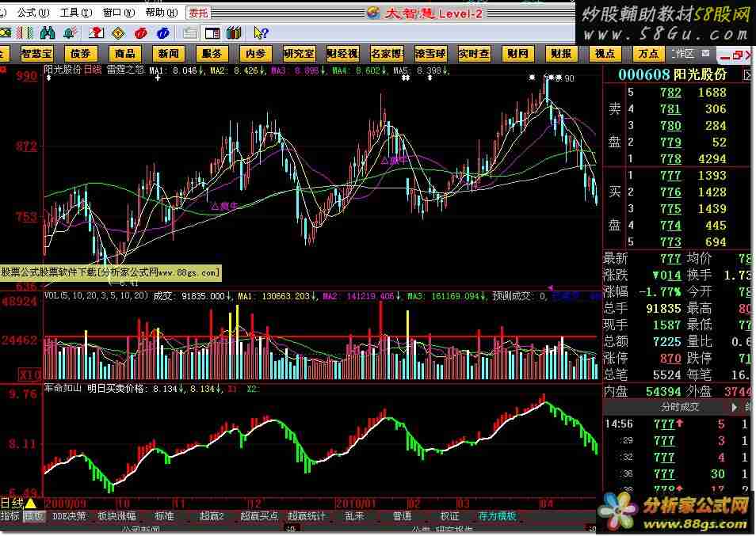This screenshot has height=536, width=756.
Task: Click 存为模板 to save template
Action: 497,516
